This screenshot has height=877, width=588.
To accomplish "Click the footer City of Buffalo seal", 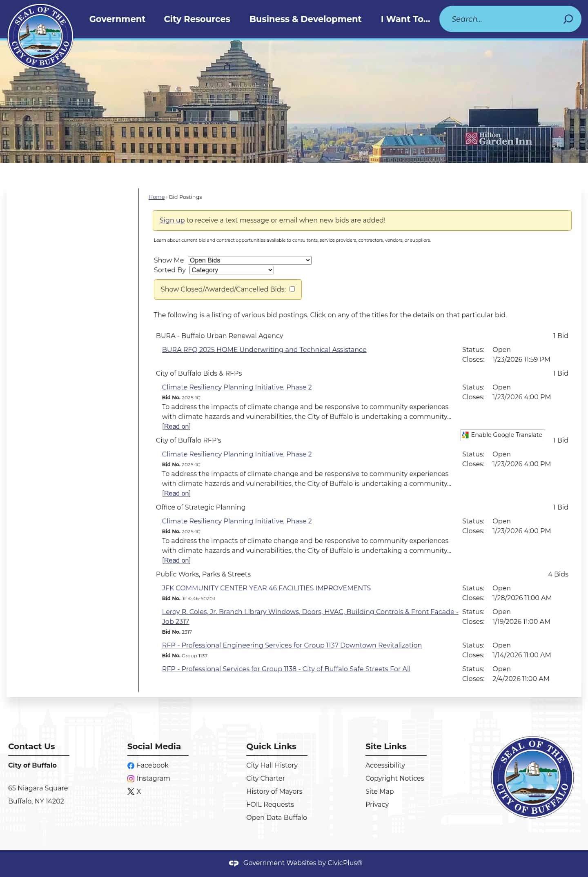I will [x=532, y=777].
